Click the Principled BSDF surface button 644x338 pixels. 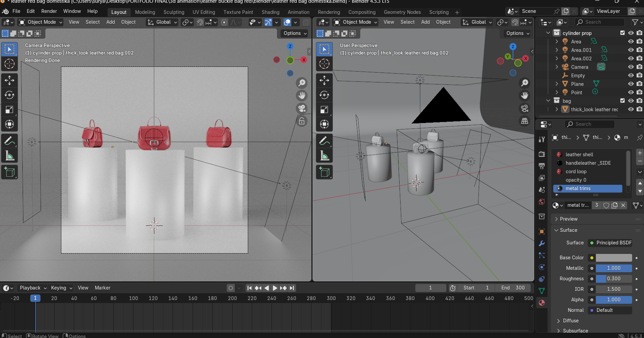pos(610,243)
